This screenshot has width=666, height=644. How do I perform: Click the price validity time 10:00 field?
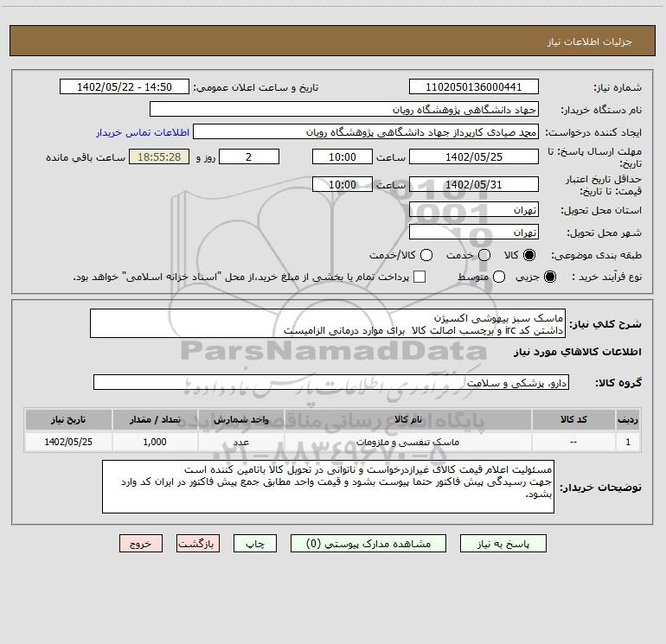[x=343, y=184]
